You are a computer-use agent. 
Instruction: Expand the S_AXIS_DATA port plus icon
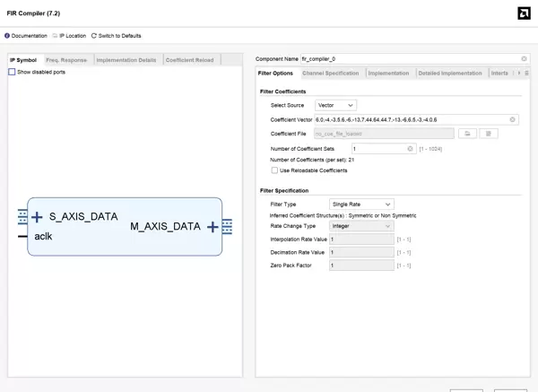(x=37, y=217)
